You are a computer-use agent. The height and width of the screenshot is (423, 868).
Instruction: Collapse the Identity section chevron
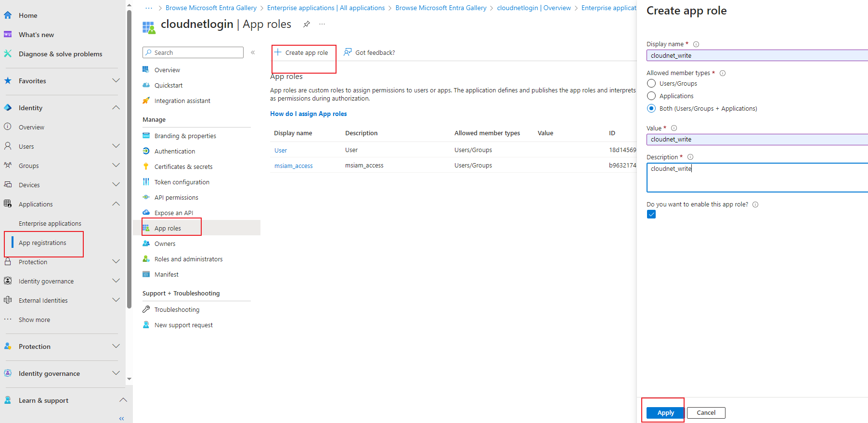[116, 107]
